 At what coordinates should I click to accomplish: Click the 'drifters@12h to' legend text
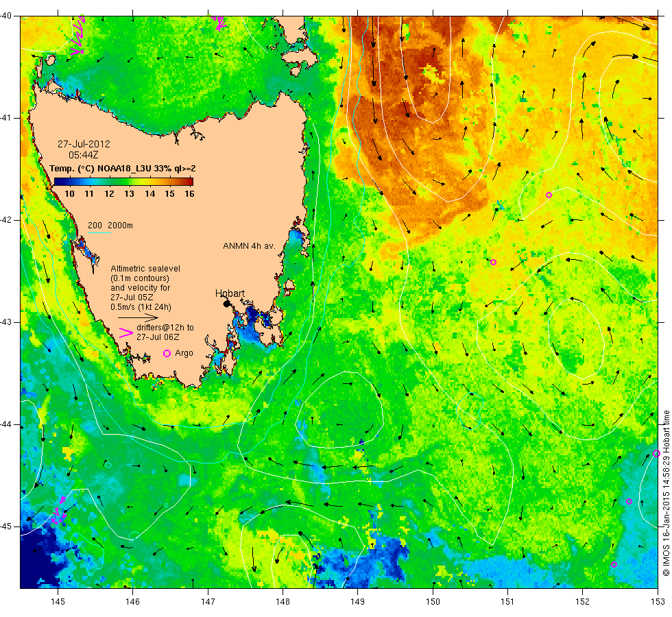pyautogui.click(x=165, y=328)
